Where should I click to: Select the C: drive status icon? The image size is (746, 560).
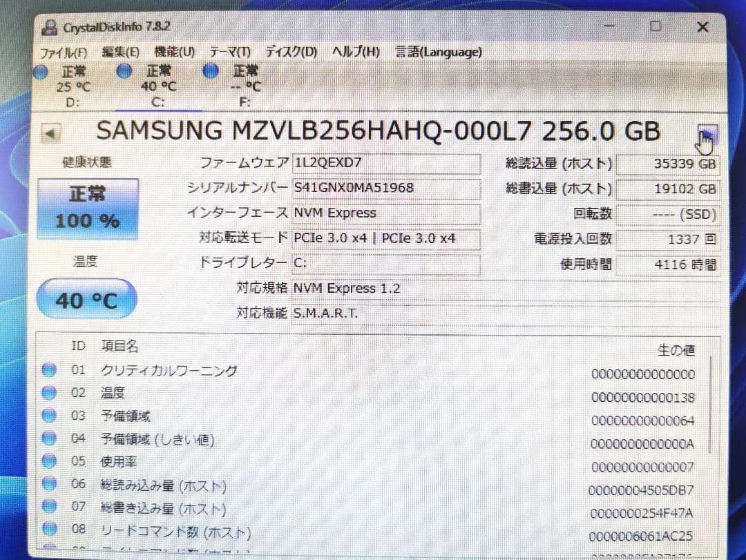[x=125, y=71]
